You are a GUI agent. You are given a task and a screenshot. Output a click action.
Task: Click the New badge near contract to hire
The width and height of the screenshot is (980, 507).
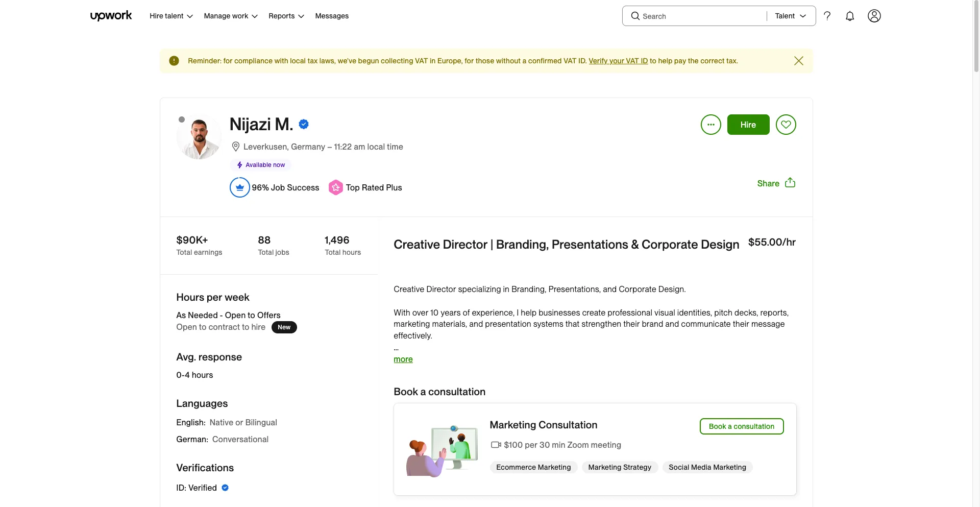coord(284,327)
